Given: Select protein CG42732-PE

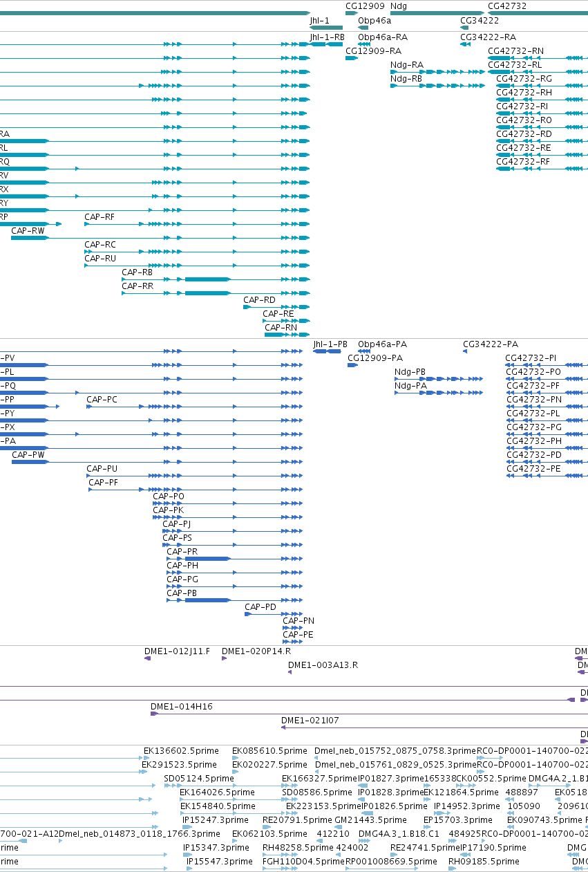Looking at the screenshot, I should point(547,476).
